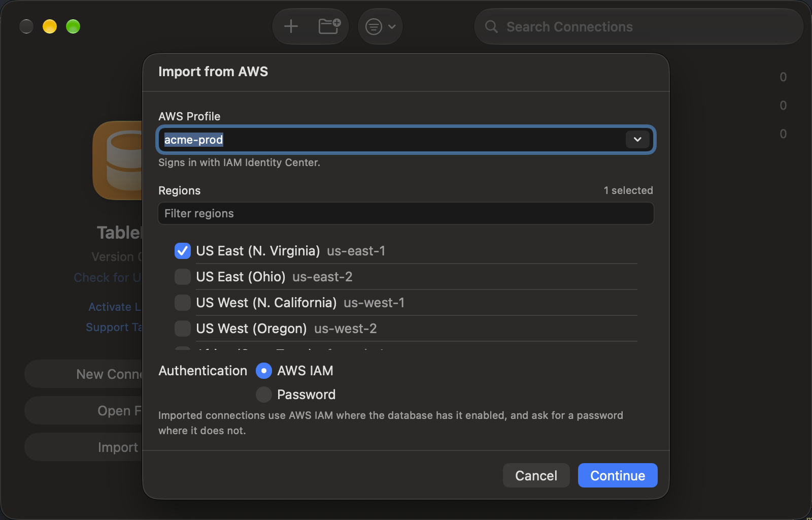Open the filter list dropdown in toolbar
812x520 pixels.
pos(381,26)
